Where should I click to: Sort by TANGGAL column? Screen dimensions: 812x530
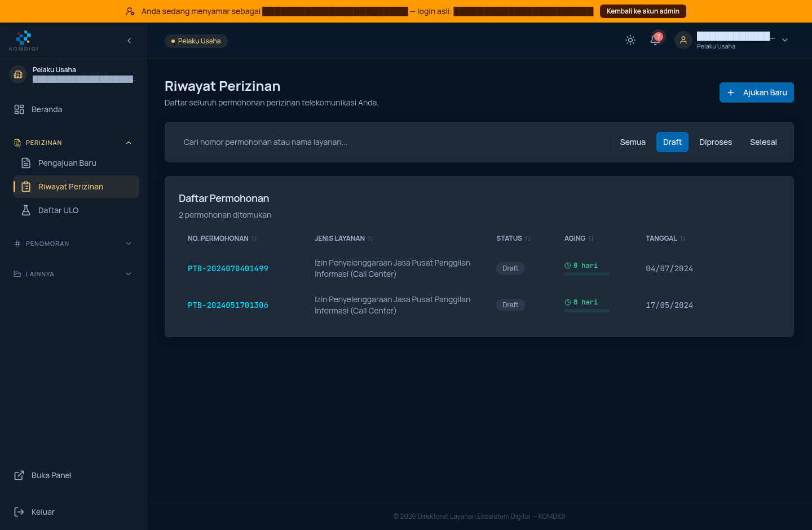(665, 238)
